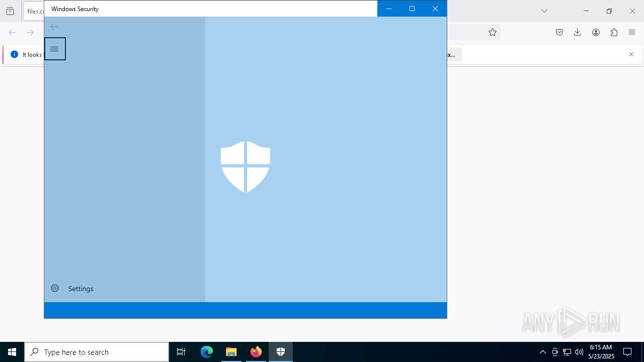Image resolution: width=644 pixels, height=362 pixels.
Task: Select the files.ca Firefox tab
Action: pyautogui.click(x=34, y=11)
